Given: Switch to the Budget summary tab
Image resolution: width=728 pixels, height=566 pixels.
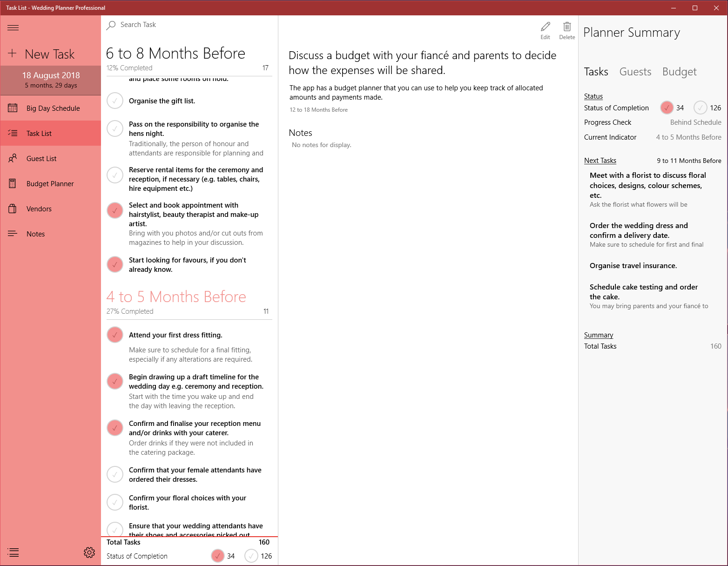Looking at the screenshot, I should click(x=680, y=72).
